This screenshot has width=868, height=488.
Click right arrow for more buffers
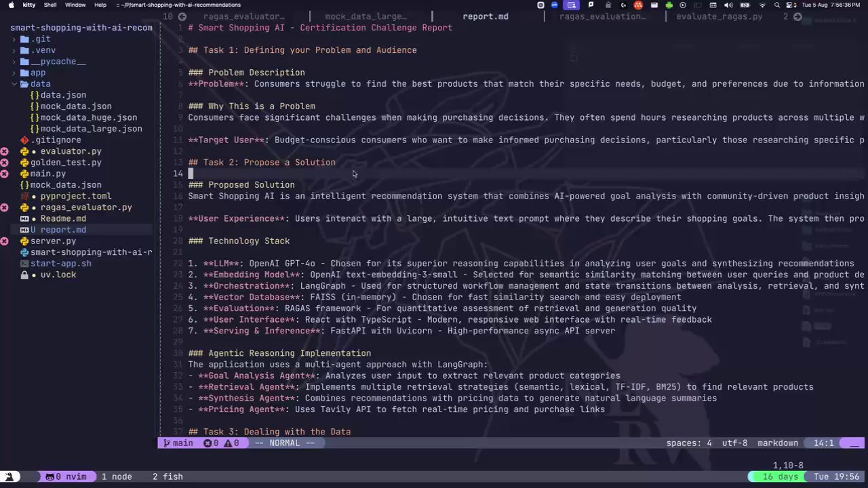click(797, 16)
